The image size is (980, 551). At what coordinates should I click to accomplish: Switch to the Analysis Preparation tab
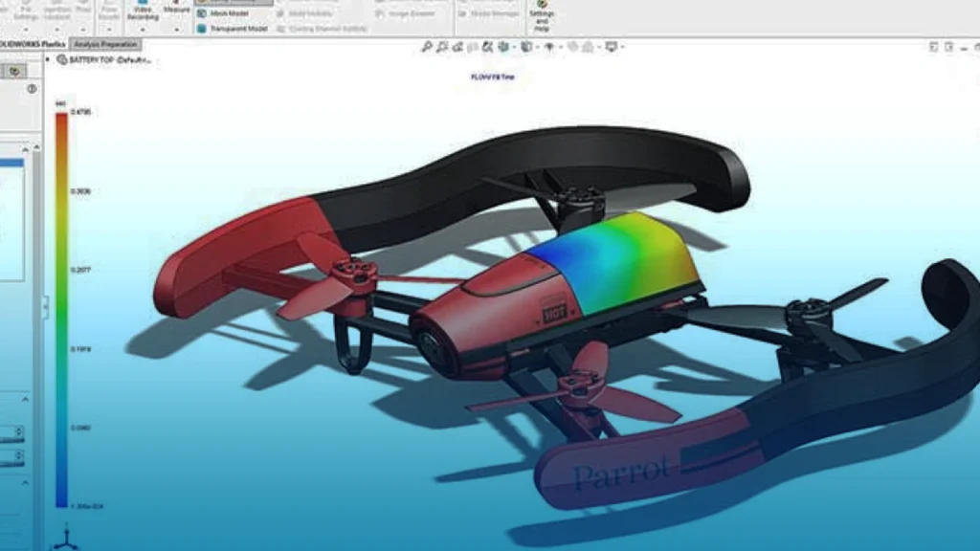click(x=105, y=45)
